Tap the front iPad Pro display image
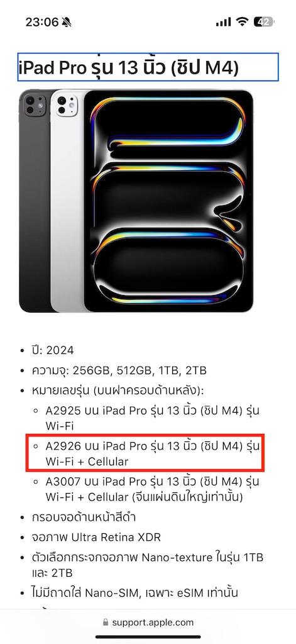 click(168, 201)
